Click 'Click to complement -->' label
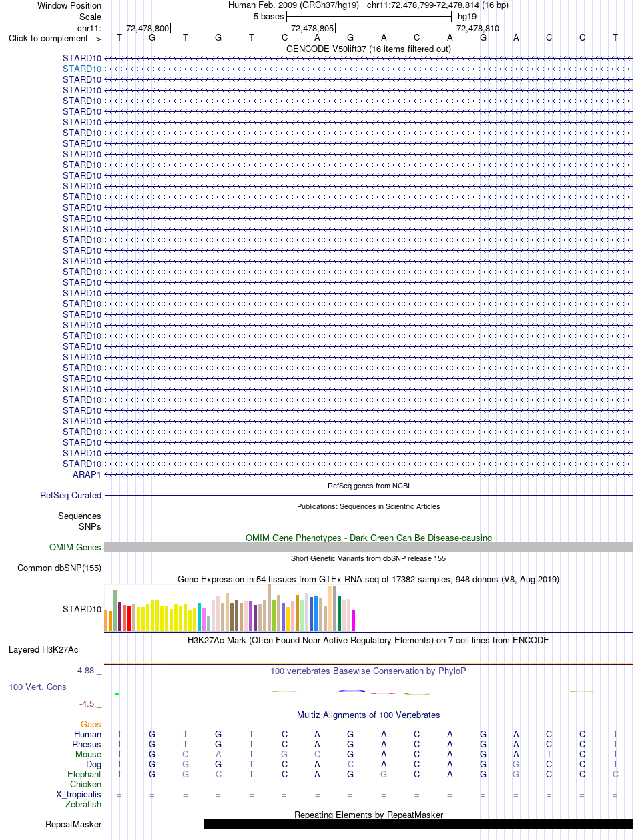Image resolution: width=634 pixels, height=840 pixels. coord(55,38)
